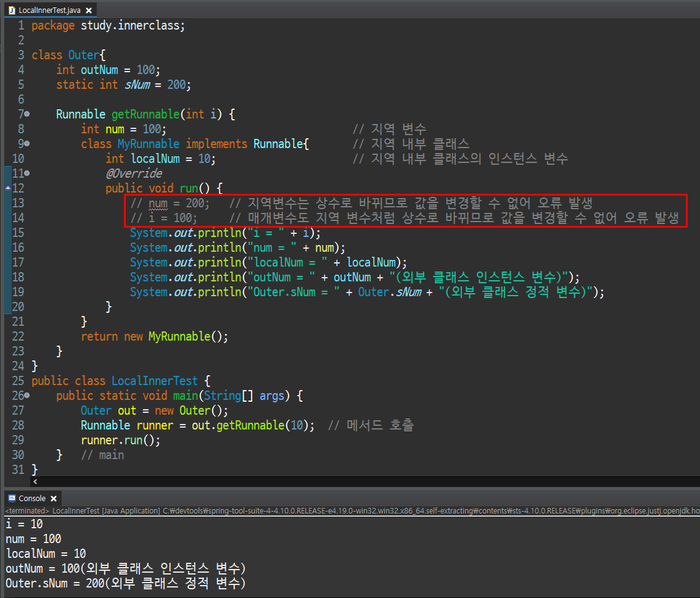
Task: Click line number 13 in the gutter
Action: (x=18, y=203)
